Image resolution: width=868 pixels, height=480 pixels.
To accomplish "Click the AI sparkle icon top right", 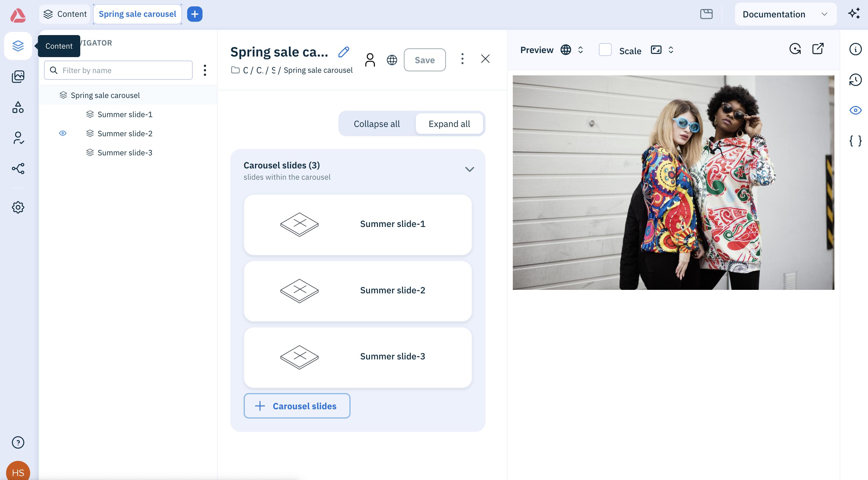I will pos(854,14).
